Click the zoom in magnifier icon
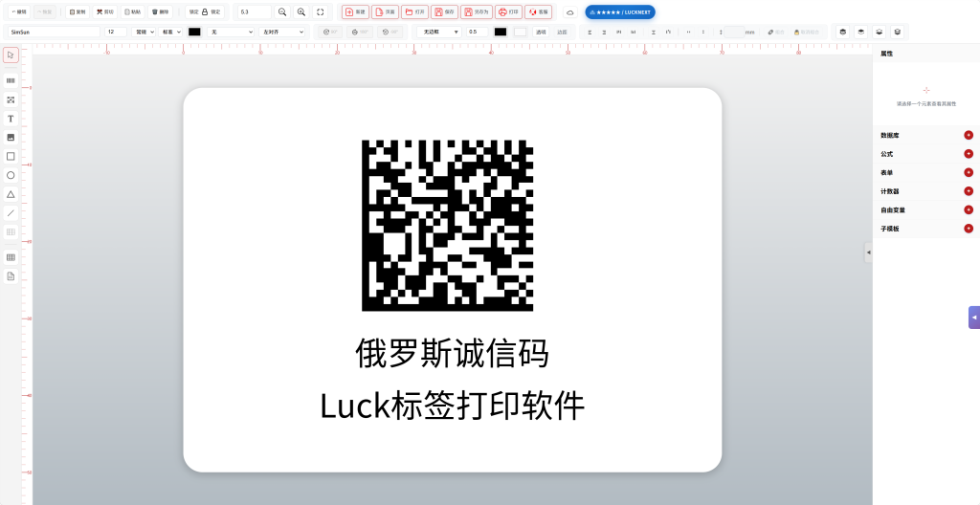 coord(301,11)
